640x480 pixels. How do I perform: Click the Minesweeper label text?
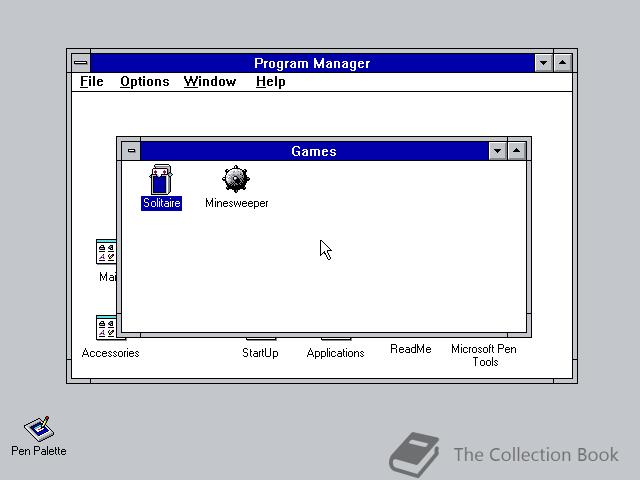237,203
